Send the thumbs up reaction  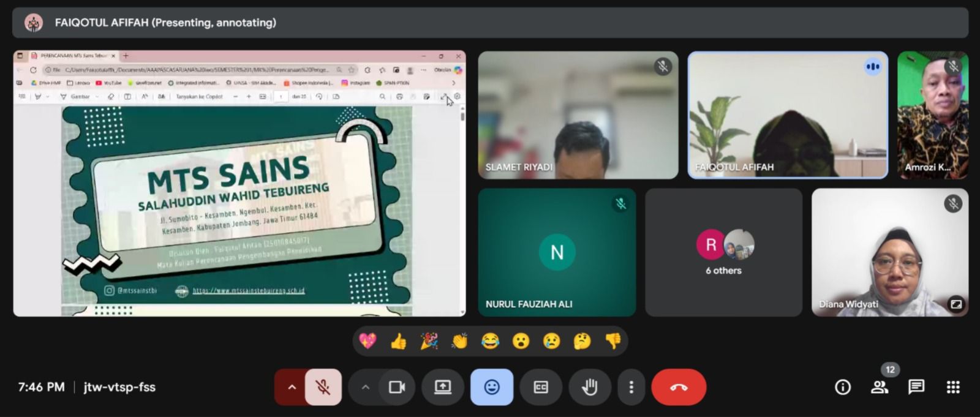pos(398,341)
